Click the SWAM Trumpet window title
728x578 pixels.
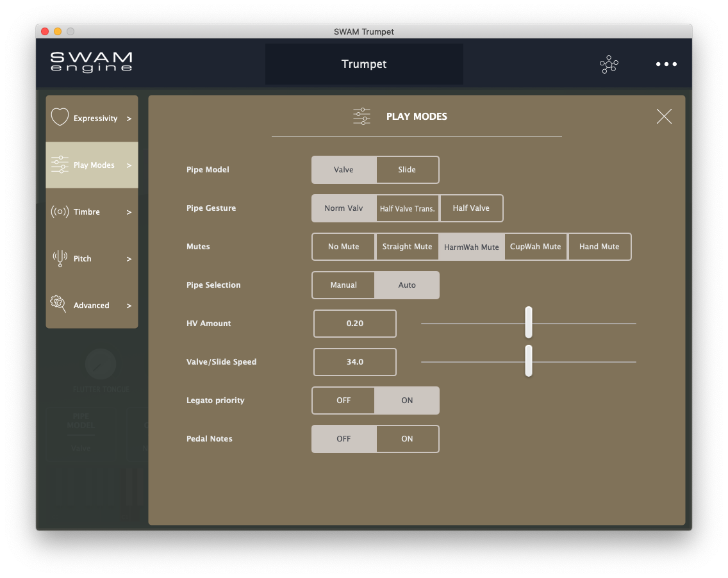(x=364, y=31)
